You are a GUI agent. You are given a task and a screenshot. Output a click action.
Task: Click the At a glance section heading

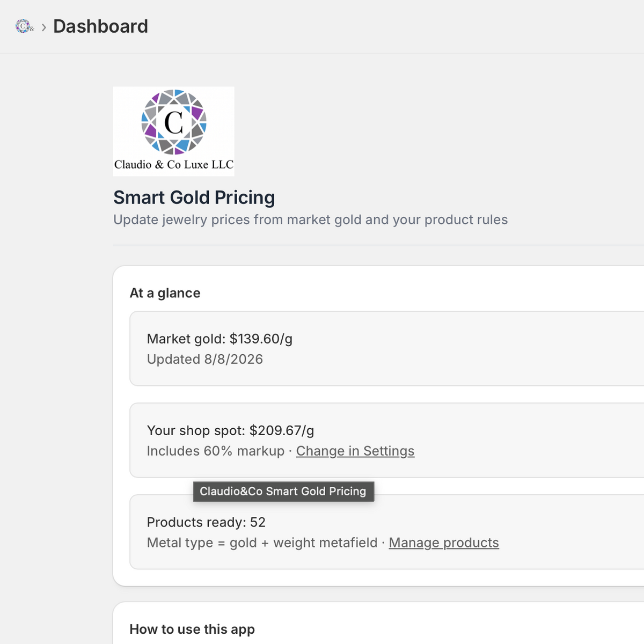165,293
